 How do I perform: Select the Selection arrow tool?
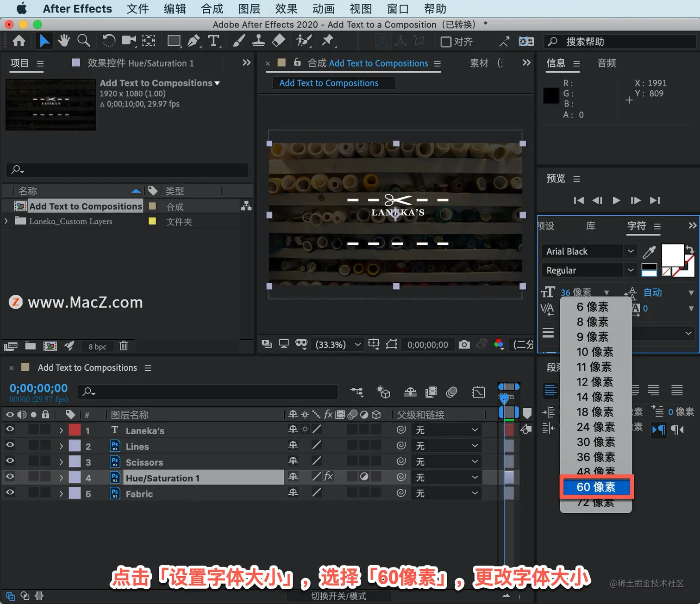44,41
